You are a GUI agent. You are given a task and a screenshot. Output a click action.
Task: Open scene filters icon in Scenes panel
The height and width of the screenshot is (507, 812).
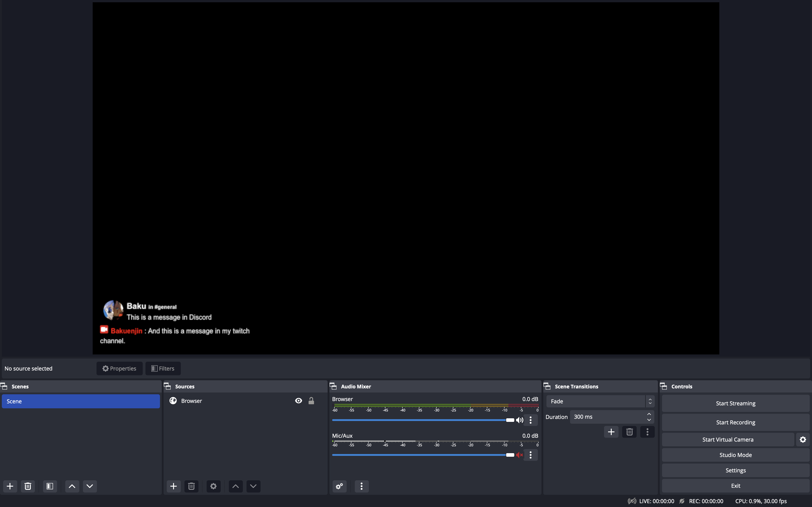tap(50, 486)
